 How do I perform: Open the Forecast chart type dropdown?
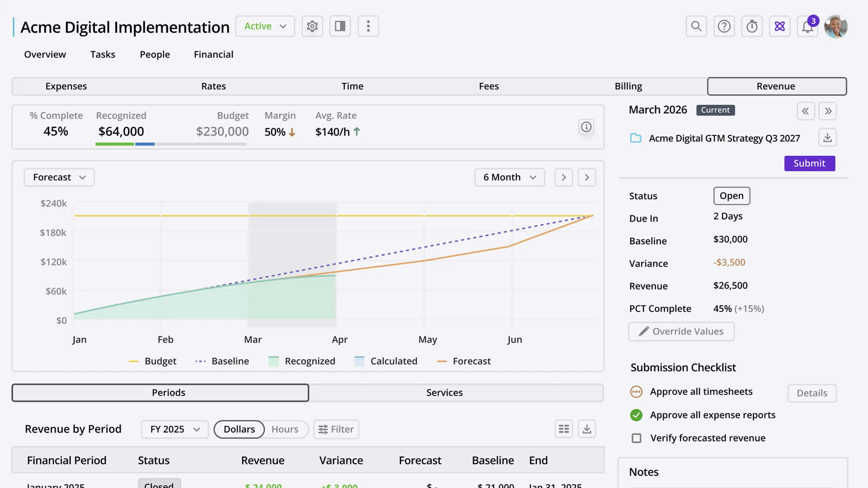(x=59, y=177)
